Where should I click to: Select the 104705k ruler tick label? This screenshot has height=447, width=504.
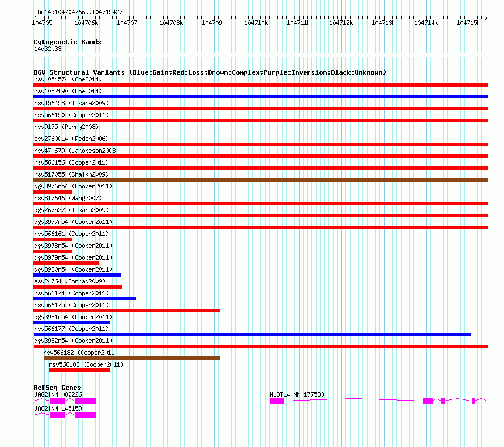point(44,23)
